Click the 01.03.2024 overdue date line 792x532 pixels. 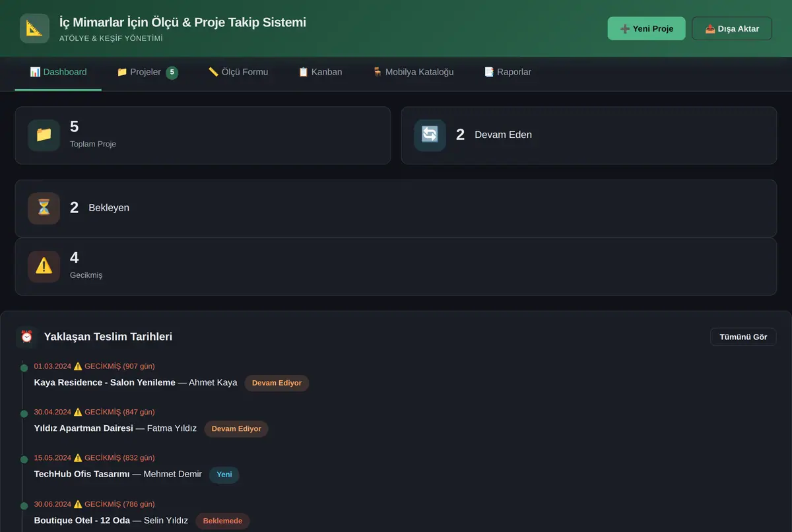94,366
